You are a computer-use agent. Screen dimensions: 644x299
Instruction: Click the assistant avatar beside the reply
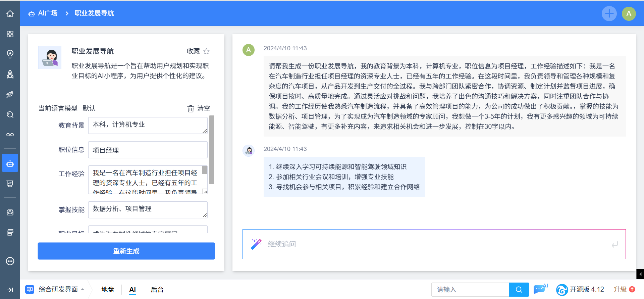click(x=249, y=151)
